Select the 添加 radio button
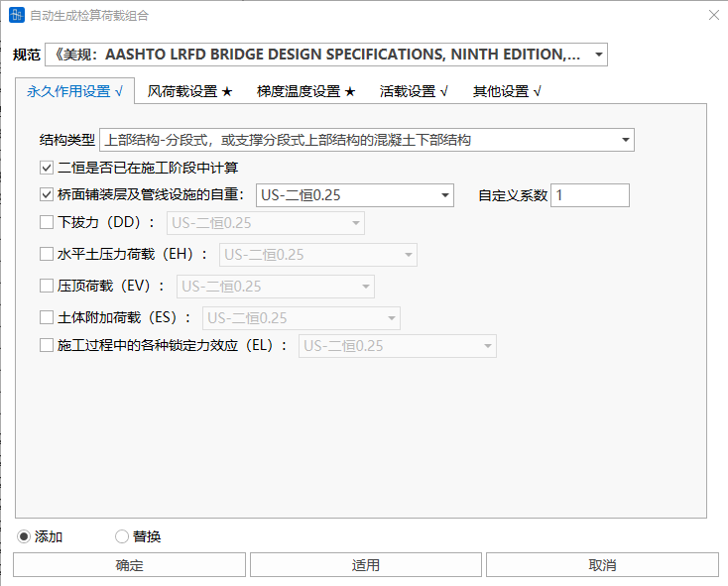 (24, 536)
